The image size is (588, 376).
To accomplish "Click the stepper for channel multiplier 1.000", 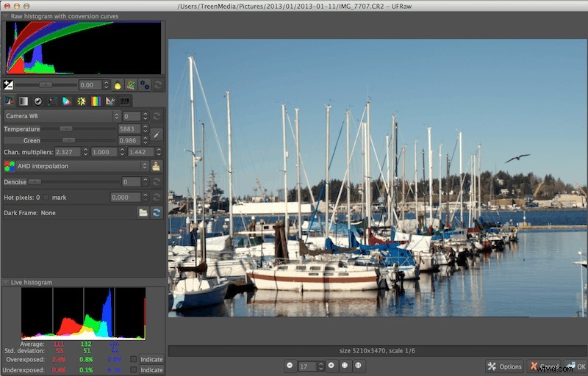I will pos(122,152).
